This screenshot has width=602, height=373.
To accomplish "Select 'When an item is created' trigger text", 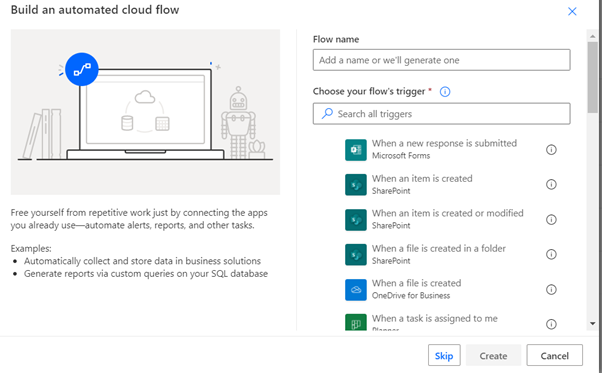I will pyautogui.click(x=422, y=178).
